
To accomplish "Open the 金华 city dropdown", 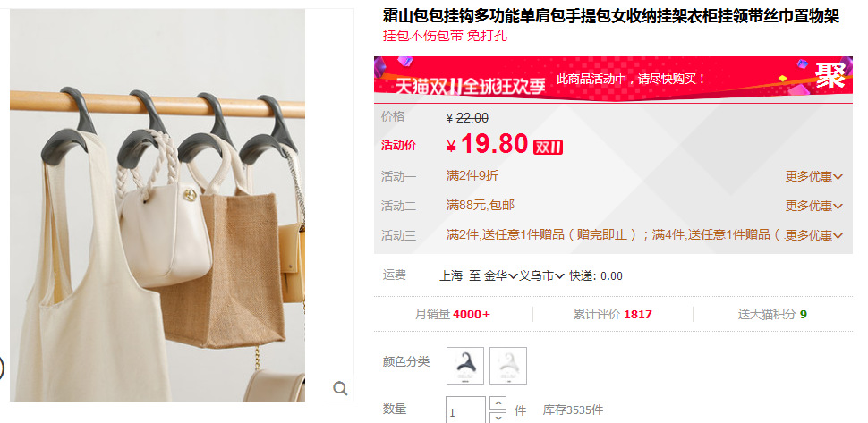I will coord(500,276).
